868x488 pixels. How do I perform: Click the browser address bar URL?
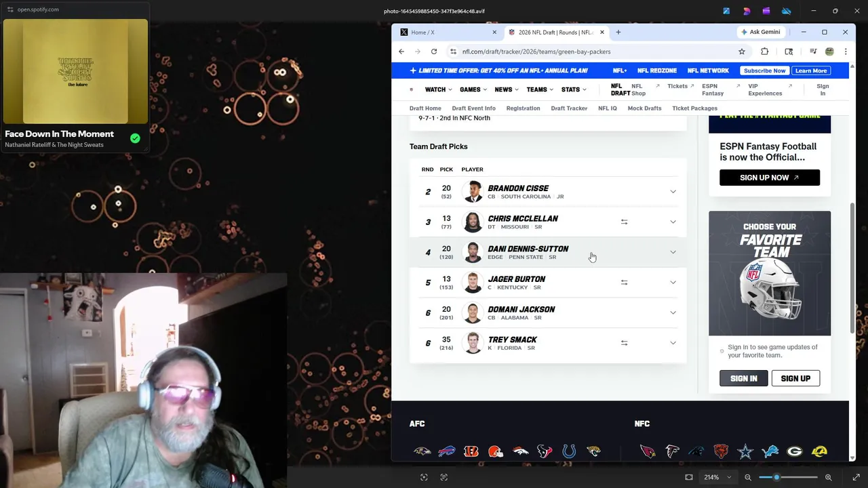(x=536, y=52)
